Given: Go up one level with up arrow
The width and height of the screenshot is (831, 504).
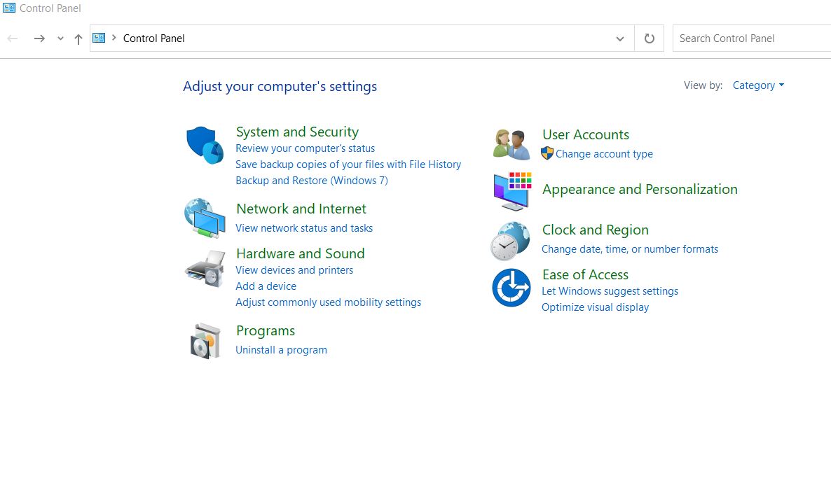Looking at the screenshot, I should pyautogui.click(x=78, y=38).
